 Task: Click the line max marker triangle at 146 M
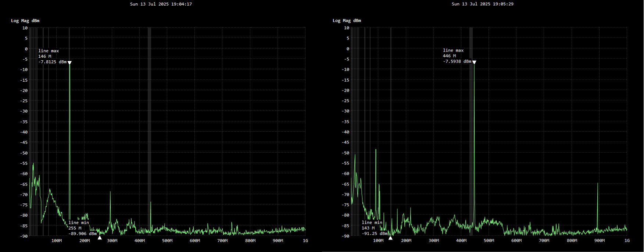click(x=69, y=63)
